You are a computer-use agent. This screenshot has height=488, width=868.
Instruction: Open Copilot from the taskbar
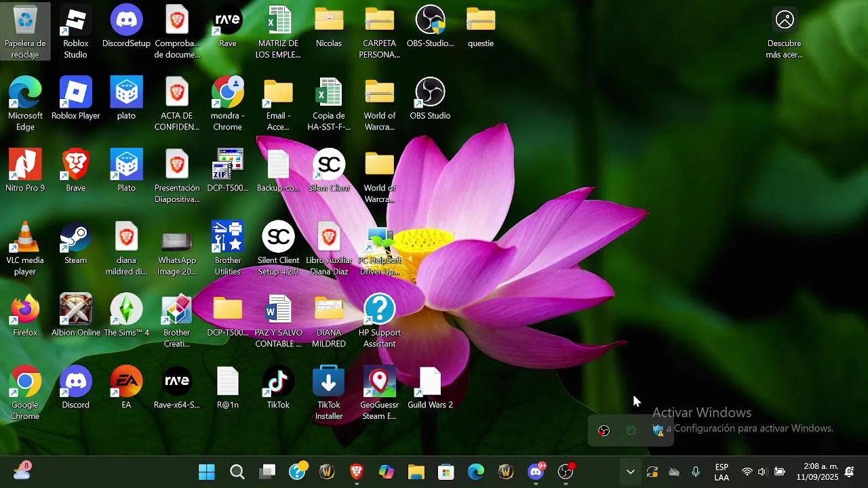click(x=387, y=472)
